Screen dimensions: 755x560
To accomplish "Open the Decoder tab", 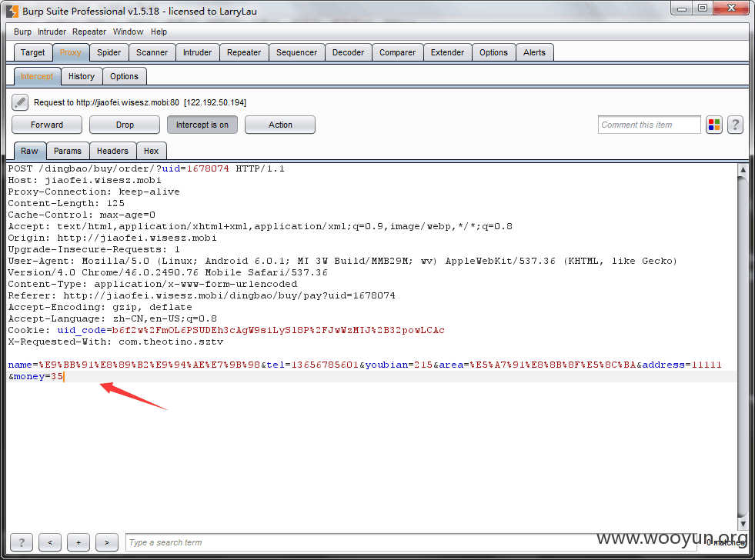I will click(348, 52).
